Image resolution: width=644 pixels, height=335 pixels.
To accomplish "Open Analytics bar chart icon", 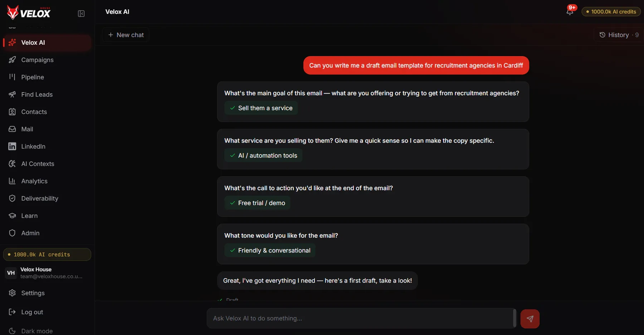I will tap(12, 181).
